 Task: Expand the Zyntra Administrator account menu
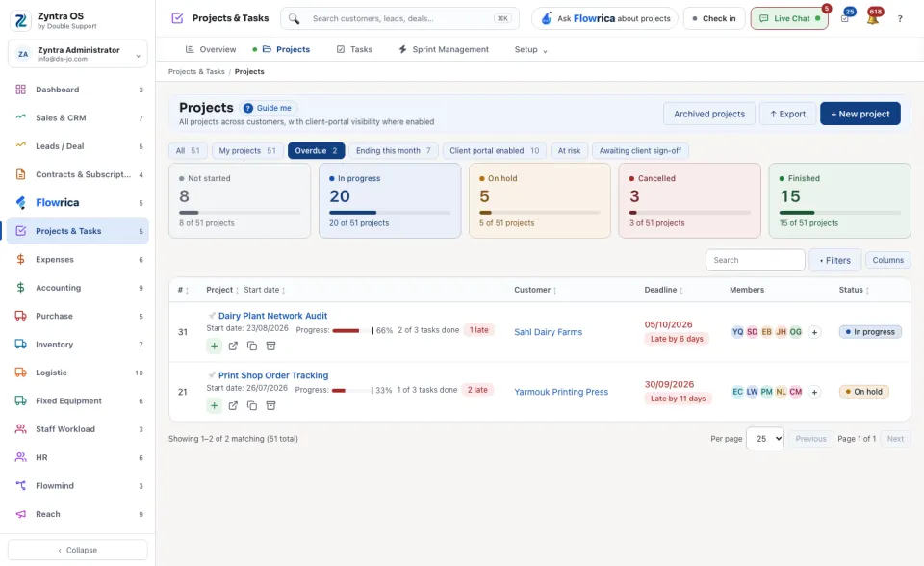point(78,54)
